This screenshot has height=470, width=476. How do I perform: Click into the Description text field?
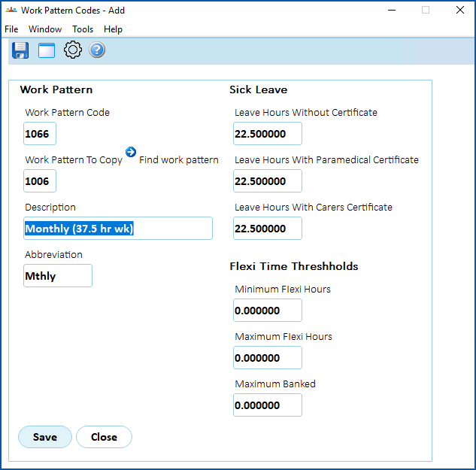tap(118, 229)
